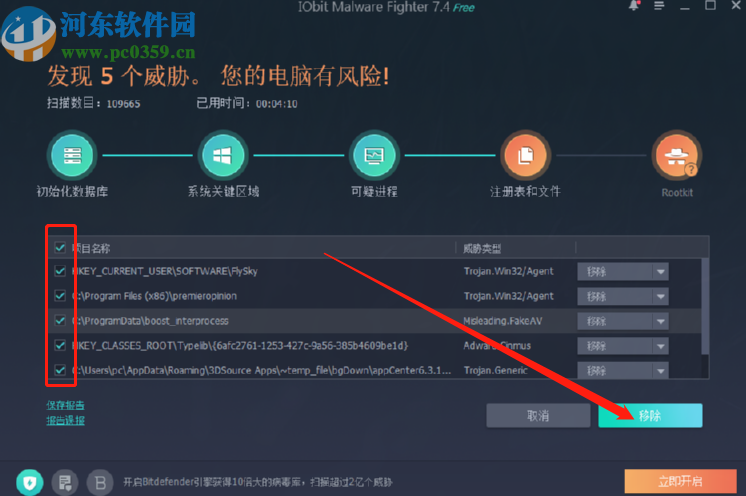Click the report document icon in bottom bar
This screenshot has width=746, height=496.
(x=65, y=483)
